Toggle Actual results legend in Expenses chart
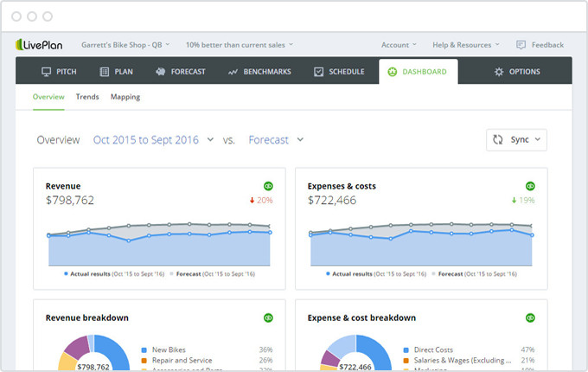The image size is (588, 372). point(376,274)
